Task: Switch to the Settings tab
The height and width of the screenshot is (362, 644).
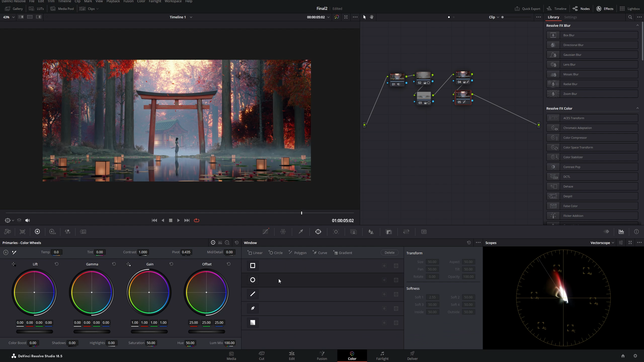Action: coord(571,17)
